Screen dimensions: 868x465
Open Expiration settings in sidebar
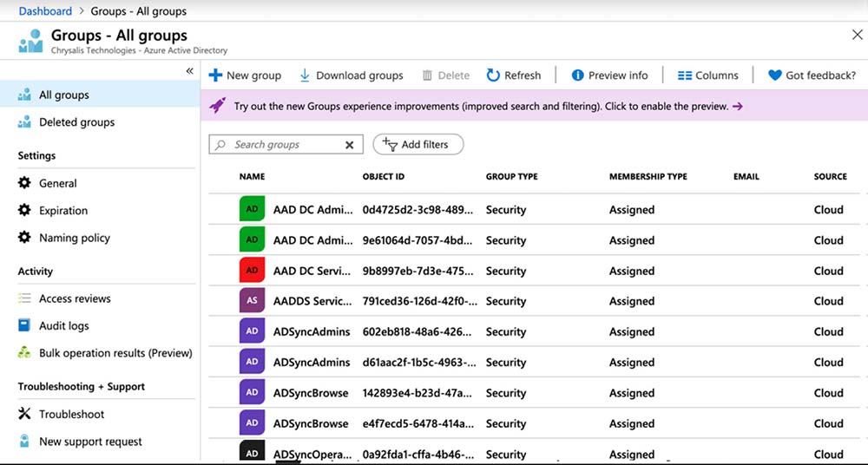click(x=62, y=211)
